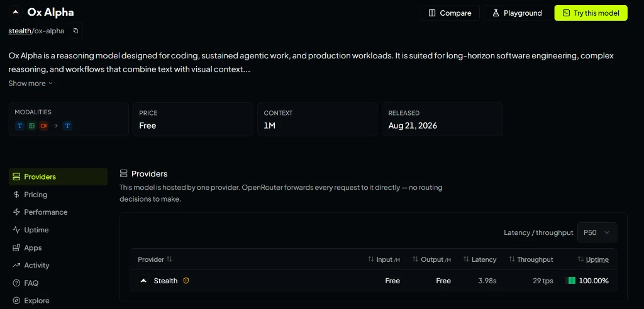This screenshot has width=644, height=309.
Task: Click the Latency / throughput label
Action: 538,232
